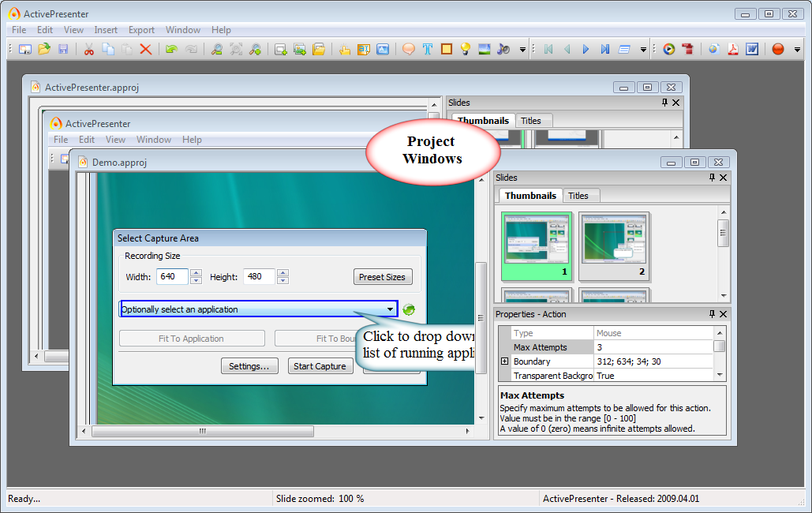Start a new capture from the toolbar
812x513 pixels.
[x=25, y=49]
